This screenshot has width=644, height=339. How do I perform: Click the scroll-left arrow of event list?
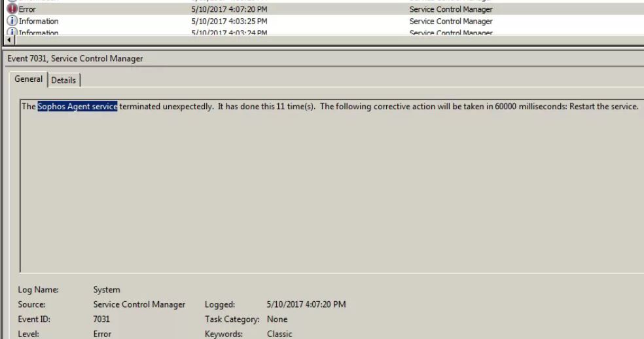click(x=9, y=40)
